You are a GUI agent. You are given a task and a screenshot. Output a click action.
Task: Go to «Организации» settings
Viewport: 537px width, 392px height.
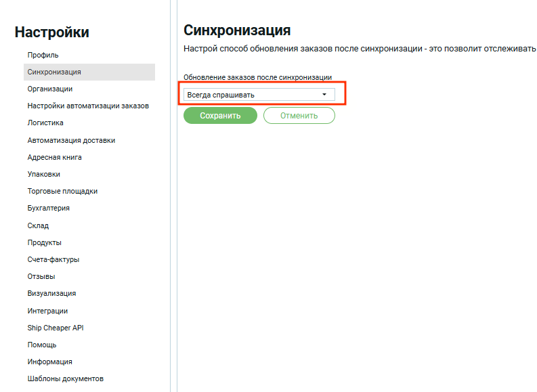coord(49,89)
